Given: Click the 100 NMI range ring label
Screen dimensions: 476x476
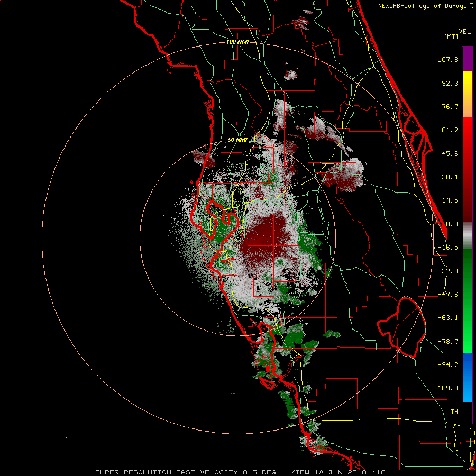Looking at the screenshot, I should [237, 42].
